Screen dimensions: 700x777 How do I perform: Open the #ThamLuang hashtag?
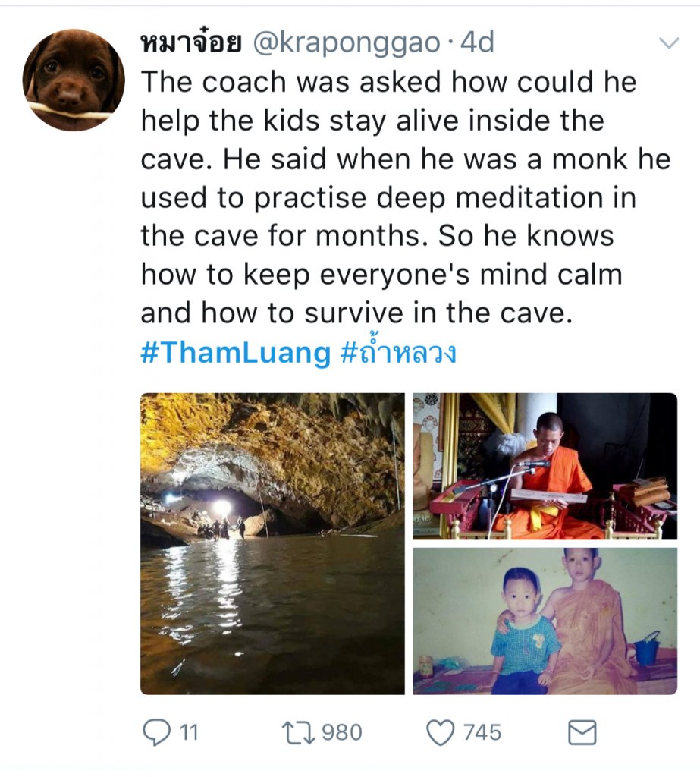coord(236,353)
